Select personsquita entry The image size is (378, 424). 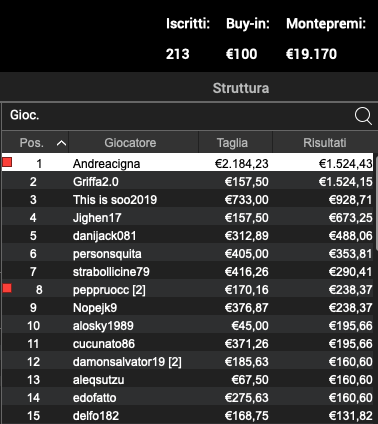(187, 254)
